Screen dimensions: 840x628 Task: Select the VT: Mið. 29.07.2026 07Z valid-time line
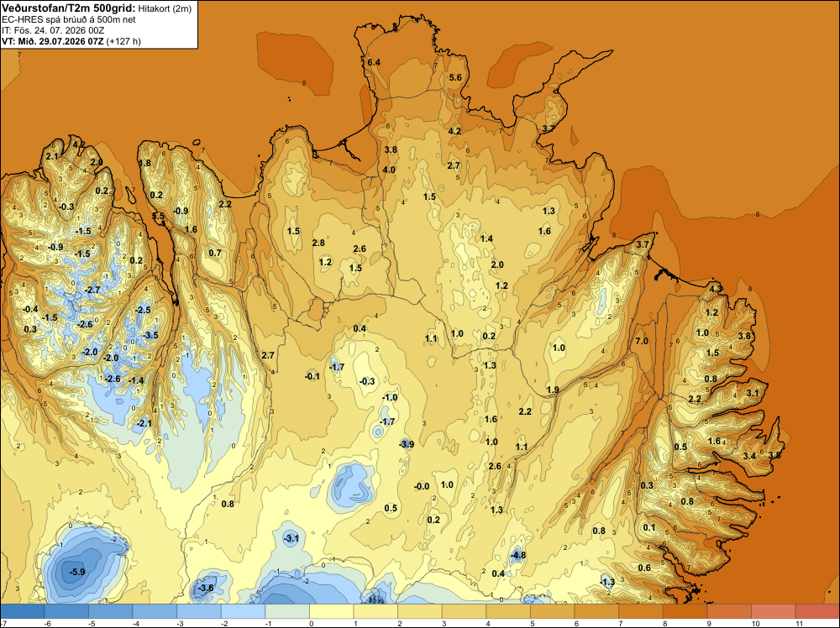coord(52,41)
